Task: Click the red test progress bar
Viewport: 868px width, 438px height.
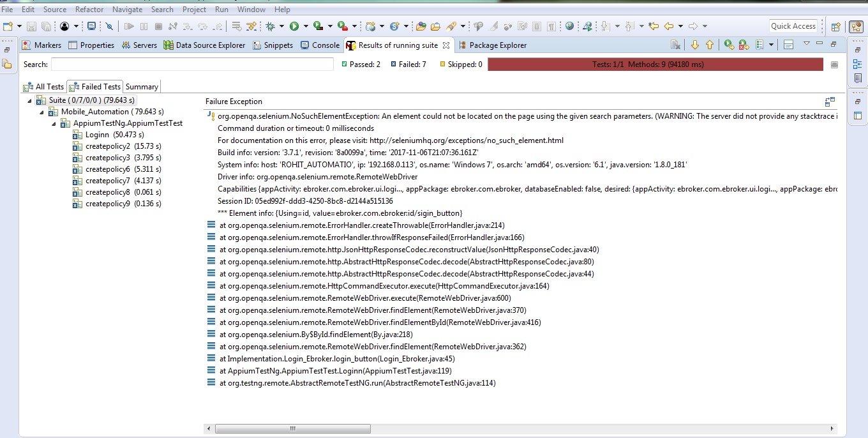Action: [655, 64]
